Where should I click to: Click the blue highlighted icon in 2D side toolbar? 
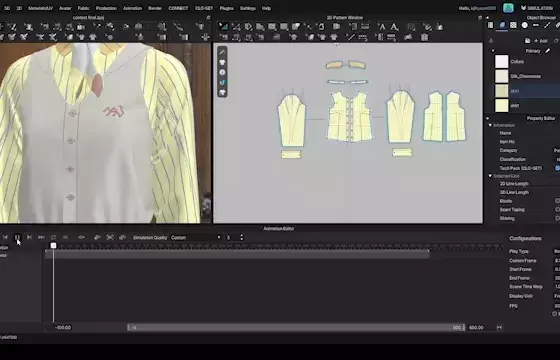222,82
